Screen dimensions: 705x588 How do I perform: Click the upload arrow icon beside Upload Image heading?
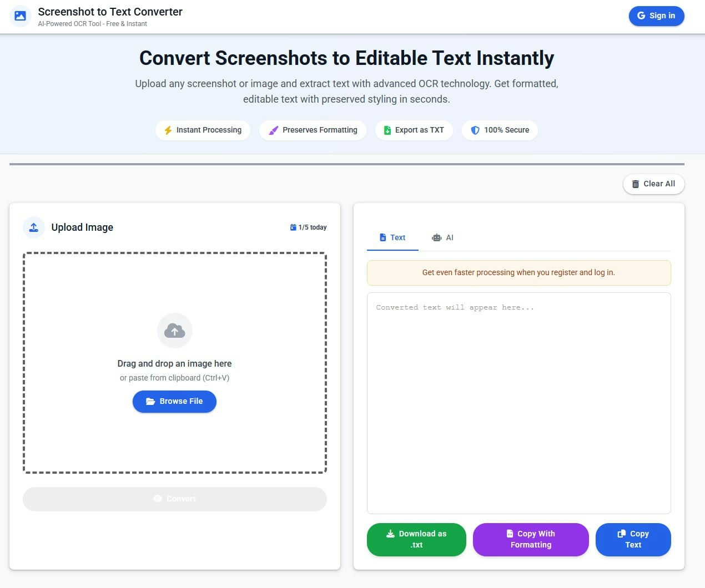coord(33,227)
